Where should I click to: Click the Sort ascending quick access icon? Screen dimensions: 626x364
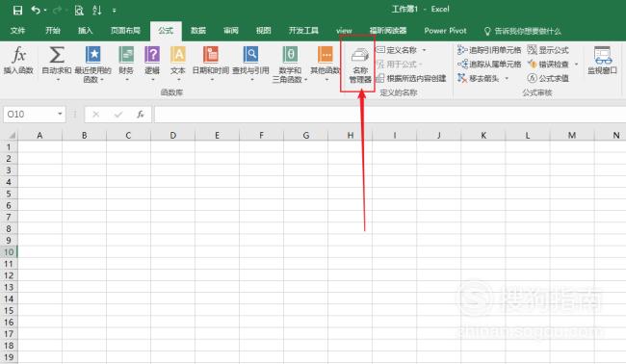click(x=97, y=10)
